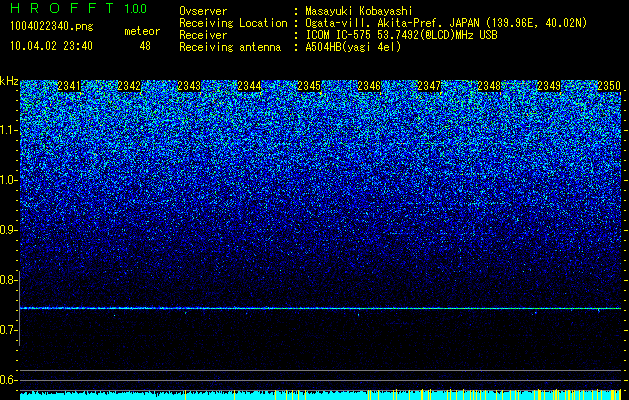Click the 0.7 frequency axis label
The width and height of the screenshot is (629, 400).
coord(8,330)
